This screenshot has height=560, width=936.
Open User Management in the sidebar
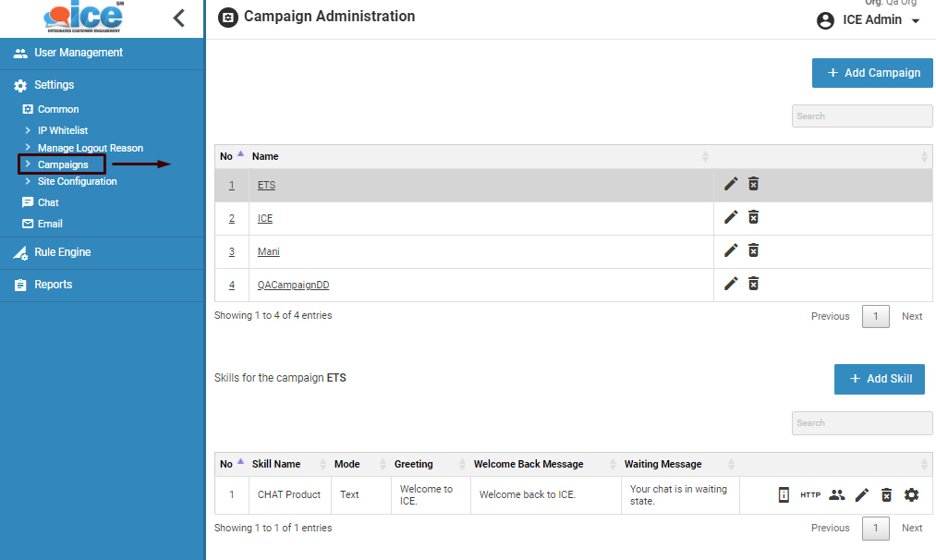79,53
